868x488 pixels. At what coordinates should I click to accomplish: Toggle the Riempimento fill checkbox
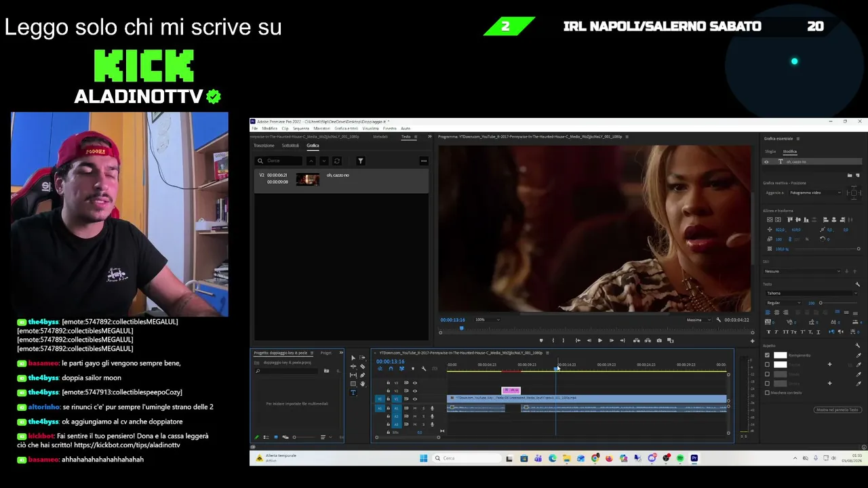(x=767, y=355)
